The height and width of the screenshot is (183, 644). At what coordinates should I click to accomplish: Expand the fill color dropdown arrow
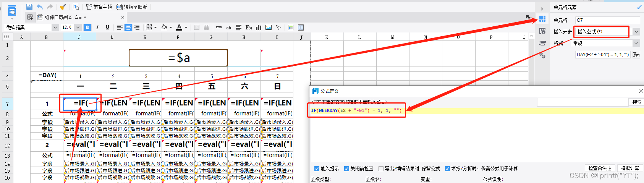(x=170, y=28)
